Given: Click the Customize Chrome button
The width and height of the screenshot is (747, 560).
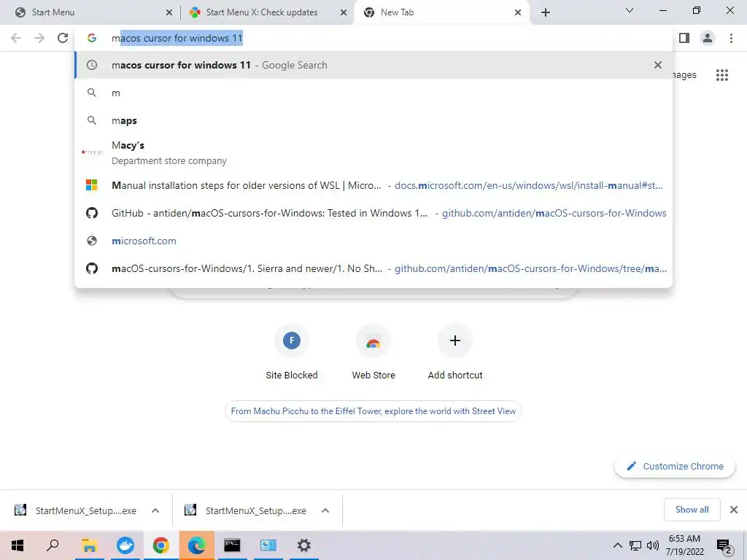Looking at the screenshot, I should [x=675, y=466].
